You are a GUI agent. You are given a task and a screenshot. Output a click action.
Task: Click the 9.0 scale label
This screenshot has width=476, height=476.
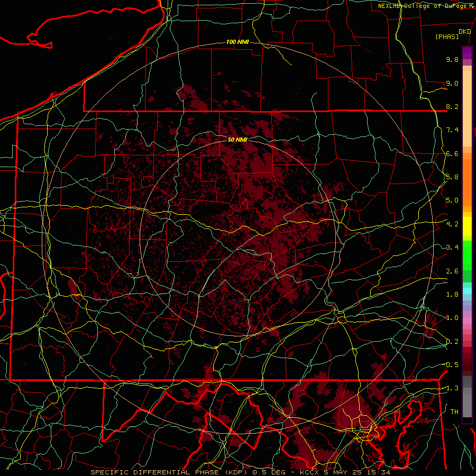tap(452, 83)
